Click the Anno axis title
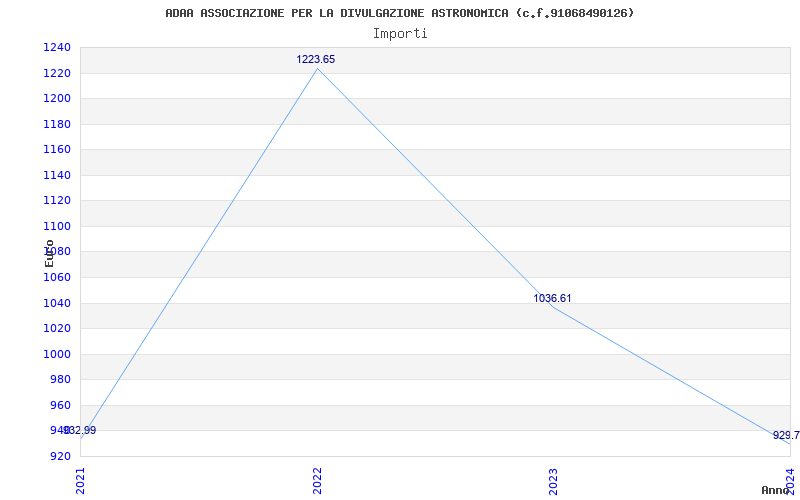This screenshot has height=500, width=800. click(x=775, y=490)
